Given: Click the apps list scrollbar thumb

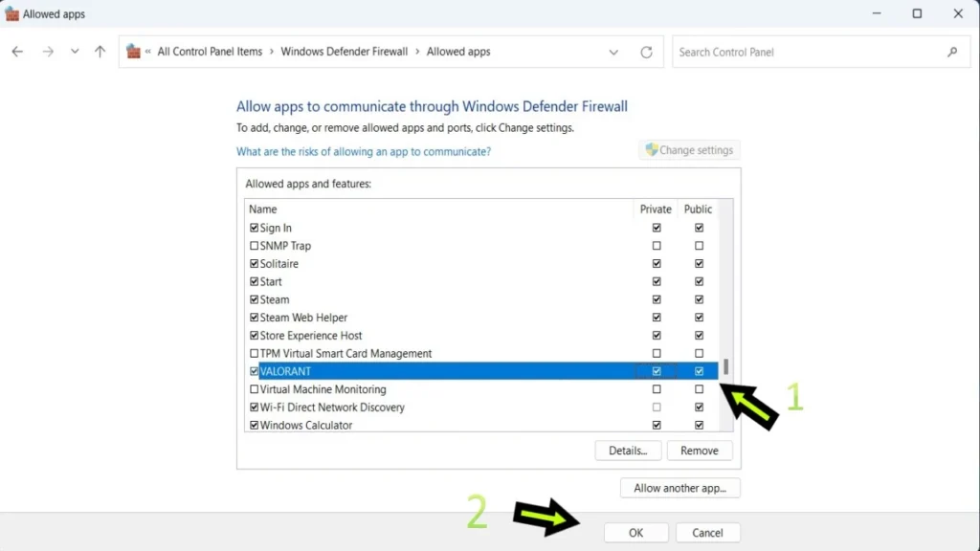Looking at the screenshot, I should coord(725,366).
